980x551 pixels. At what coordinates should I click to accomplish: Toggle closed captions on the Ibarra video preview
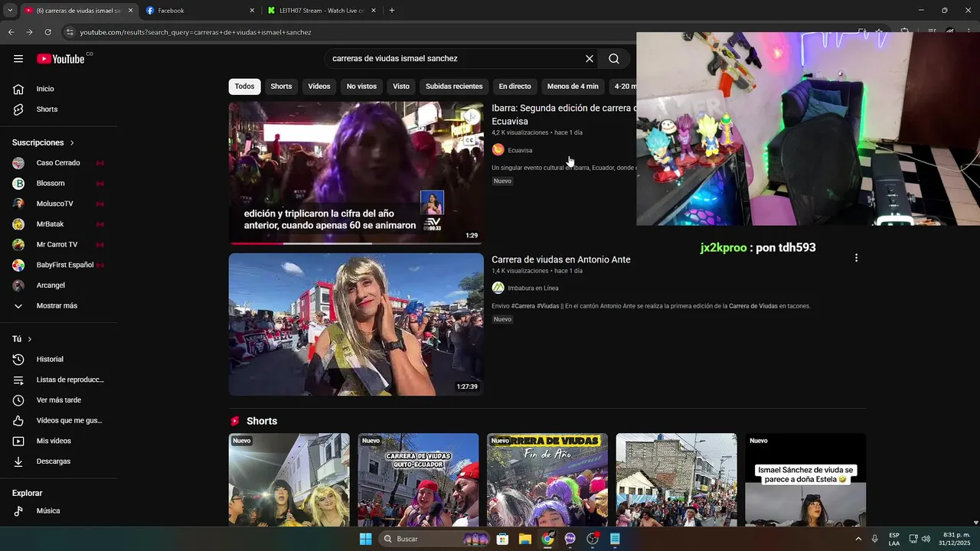pyautogui.click(x=469, y=141)
